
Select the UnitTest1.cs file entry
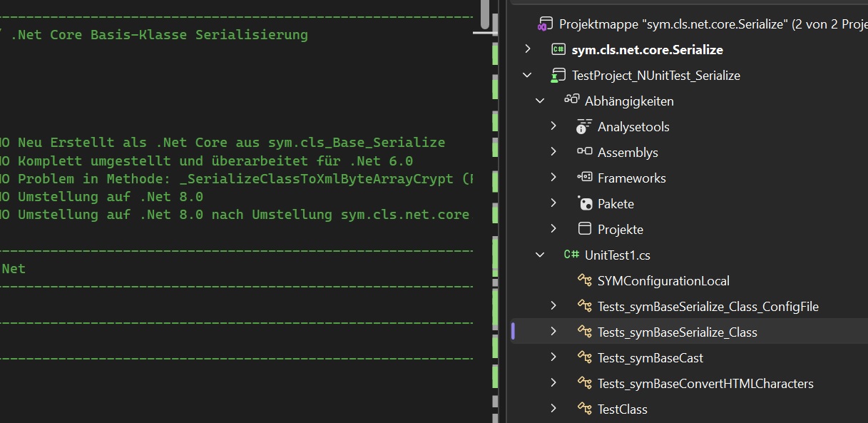click(618, 255)
